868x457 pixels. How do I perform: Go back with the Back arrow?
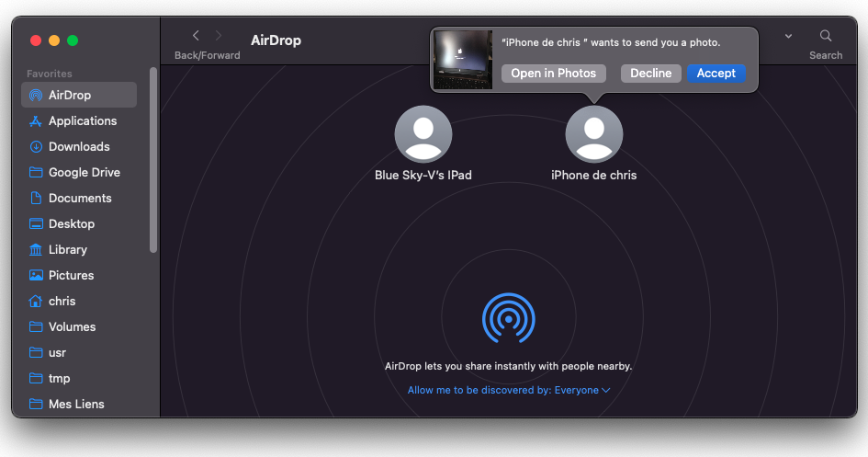(x=196, y=36)
